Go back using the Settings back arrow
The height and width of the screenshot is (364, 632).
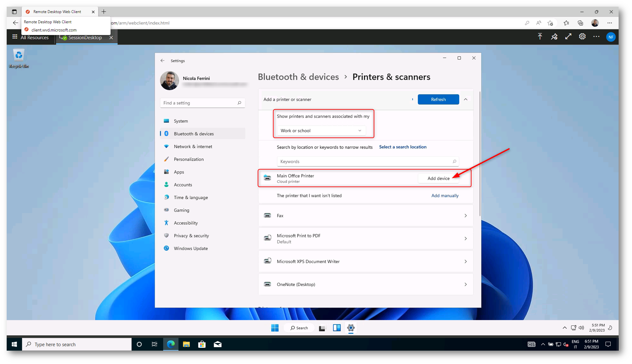162,60
